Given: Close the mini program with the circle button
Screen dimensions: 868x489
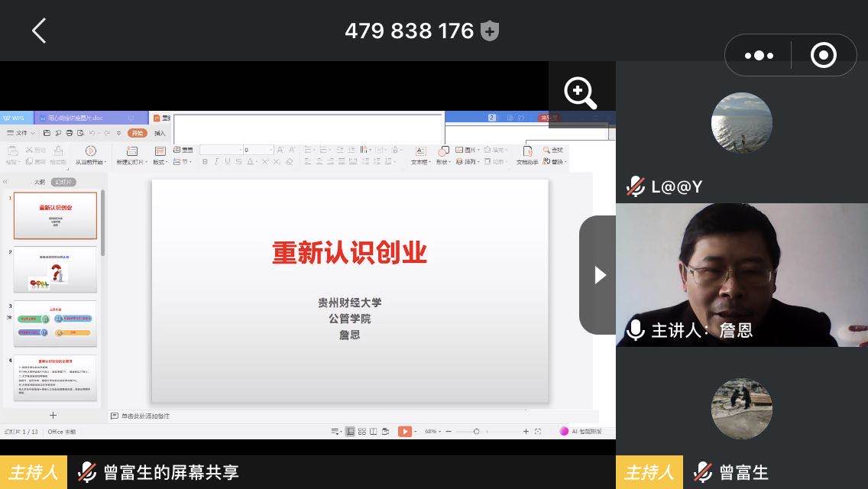Looking at the screenshot, I should coord(823,55).
